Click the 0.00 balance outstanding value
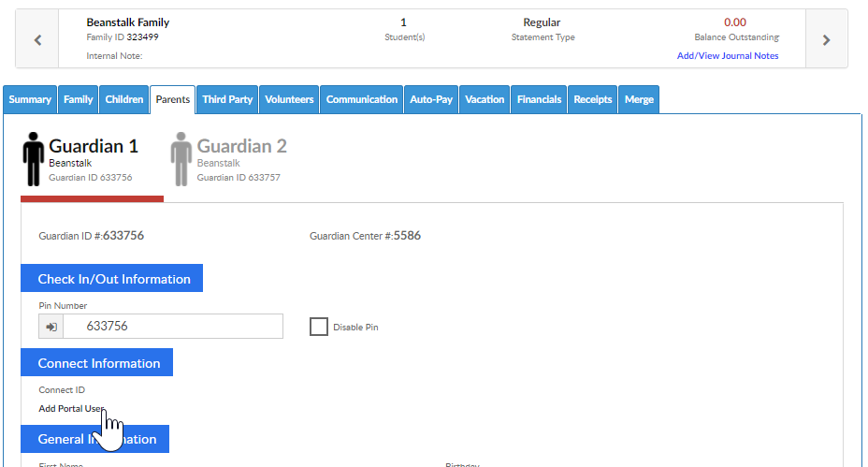This screenshot has height=467, width=868. [735, 22]
